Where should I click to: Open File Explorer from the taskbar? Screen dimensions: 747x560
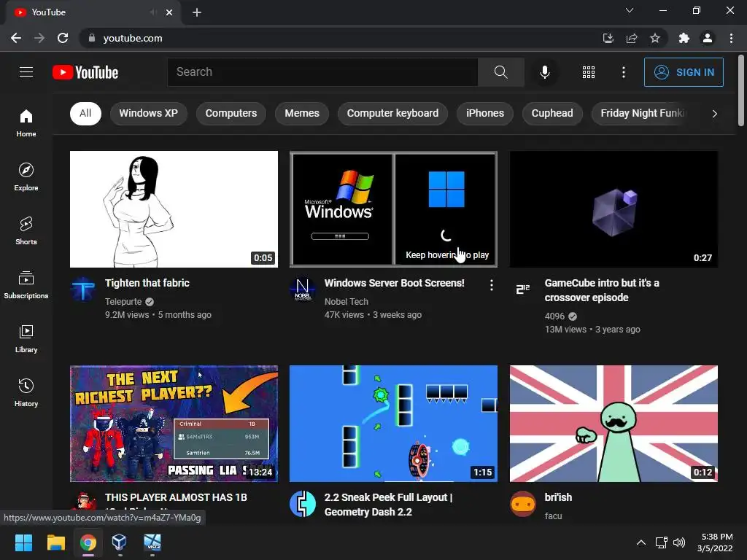tap(55, 542)
